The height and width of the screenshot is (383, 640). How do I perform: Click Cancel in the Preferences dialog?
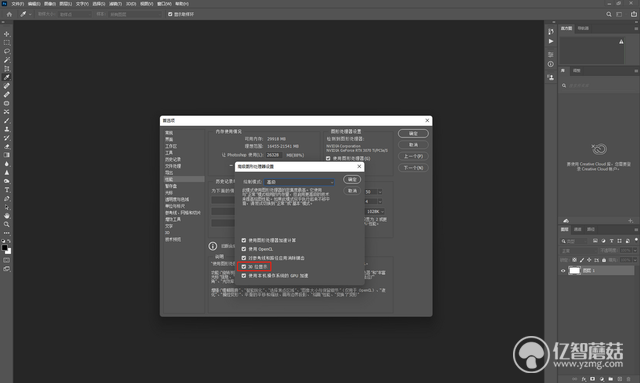tap(413, 145)
